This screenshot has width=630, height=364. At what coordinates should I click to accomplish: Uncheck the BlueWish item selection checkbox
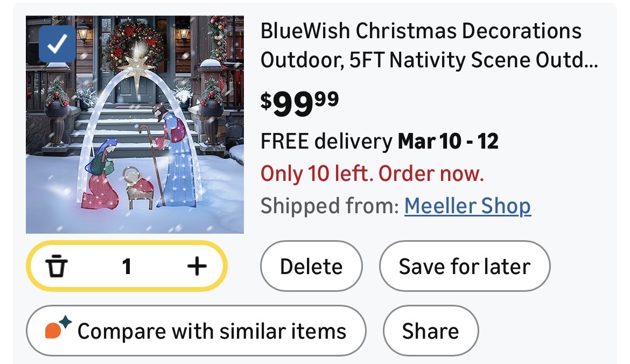(57, 44)
